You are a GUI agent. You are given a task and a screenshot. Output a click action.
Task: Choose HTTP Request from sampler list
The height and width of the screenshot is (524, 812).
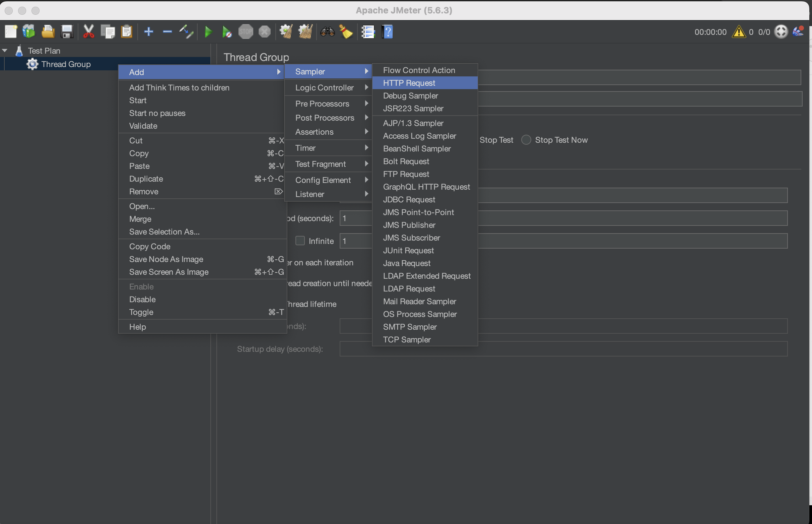click(x=409, y=83)
